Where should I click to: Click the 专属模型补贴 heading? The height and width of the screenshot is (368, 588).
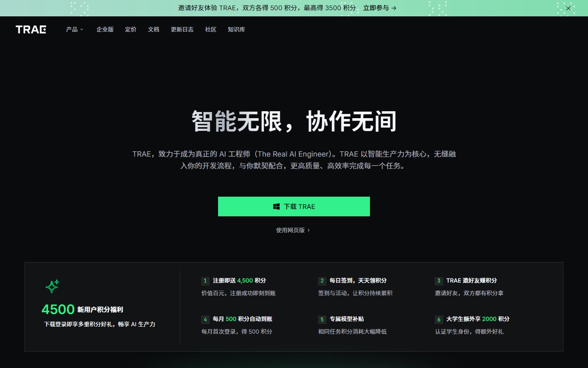pyautogui.click(x=347, y=319)
